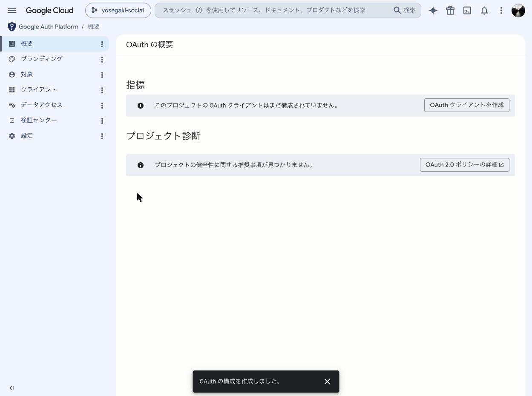Click the 検証センター check icon
Viewport: 532px width, 396px height.
click(12, 121)
